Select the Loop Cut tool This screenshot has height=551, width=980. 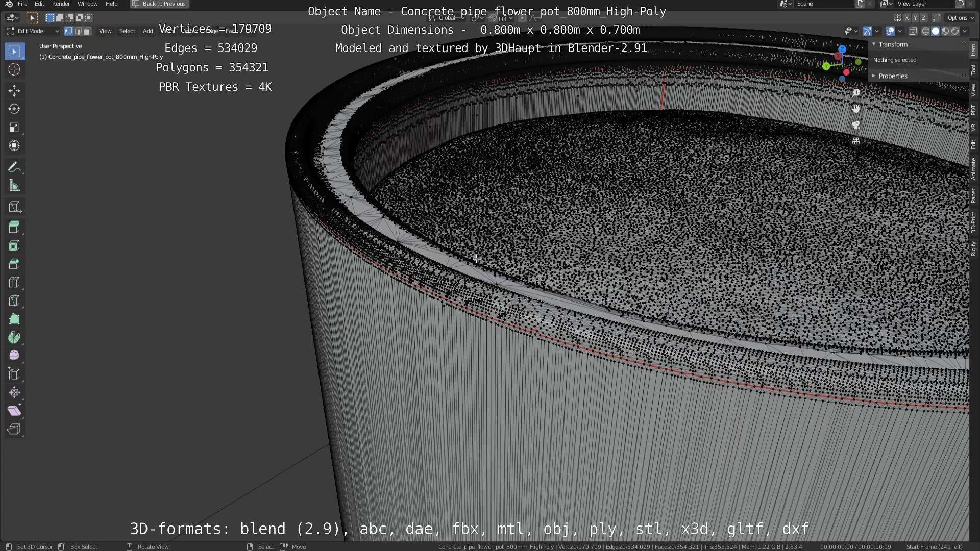click(14, 282)
